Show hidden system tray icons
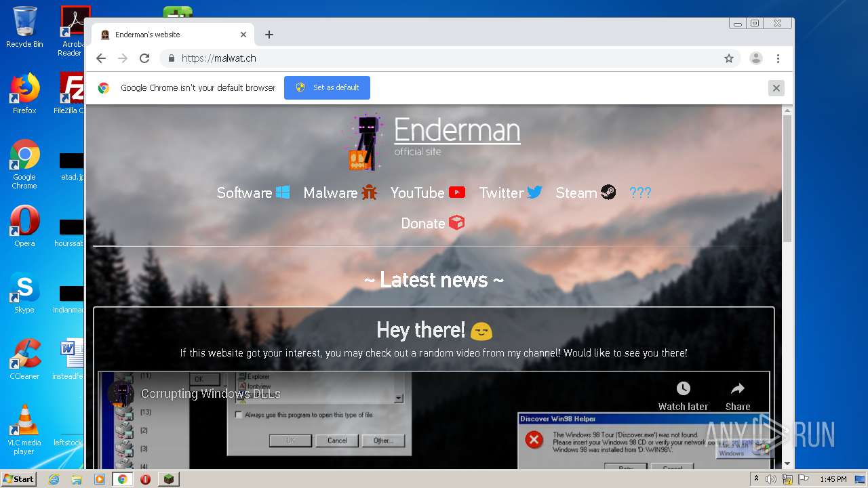The image size is (868, 488). coord(756,479)
